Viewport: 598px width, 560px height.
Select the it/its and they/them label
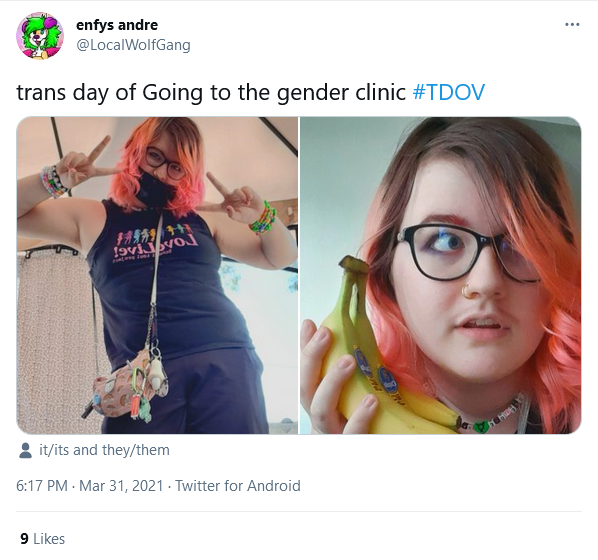coord(104,450)
